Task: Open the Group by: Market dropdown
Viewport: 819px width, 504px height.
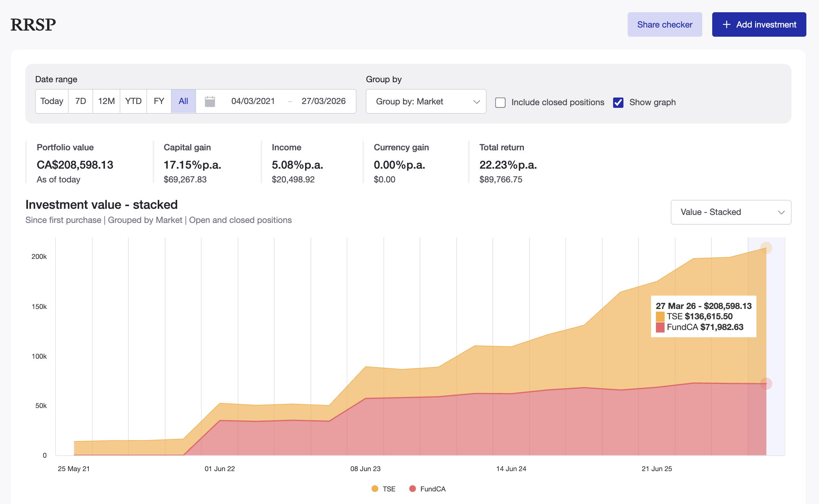Action: pos(426,101)
